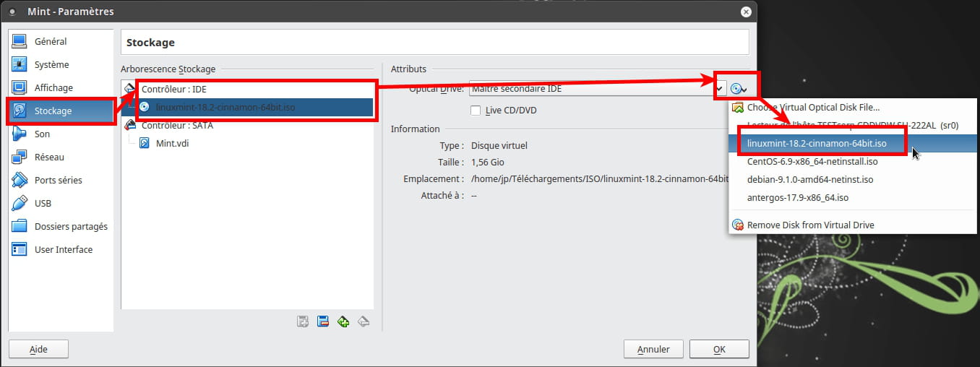Click the Attributs section label
The height and width of the screenshot is (367, 980).
408,69
